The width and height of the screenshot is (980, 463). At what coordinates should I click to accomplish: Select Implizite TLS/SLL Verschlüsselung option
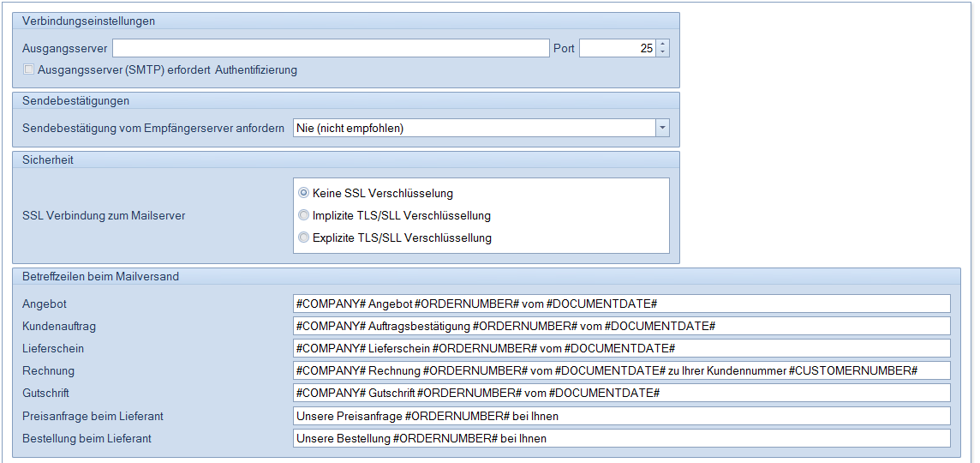303,215
